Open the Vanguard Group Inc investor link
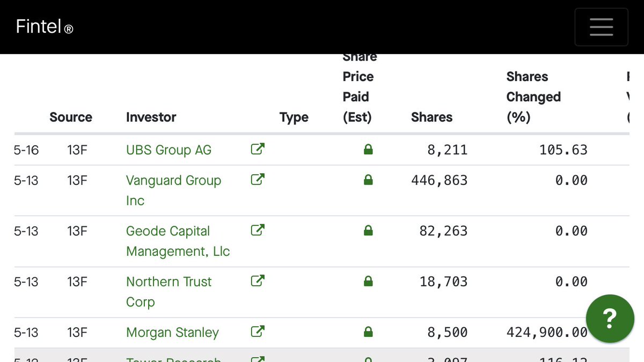This screenshot has width=644, height=362. (x=173, y=190)
